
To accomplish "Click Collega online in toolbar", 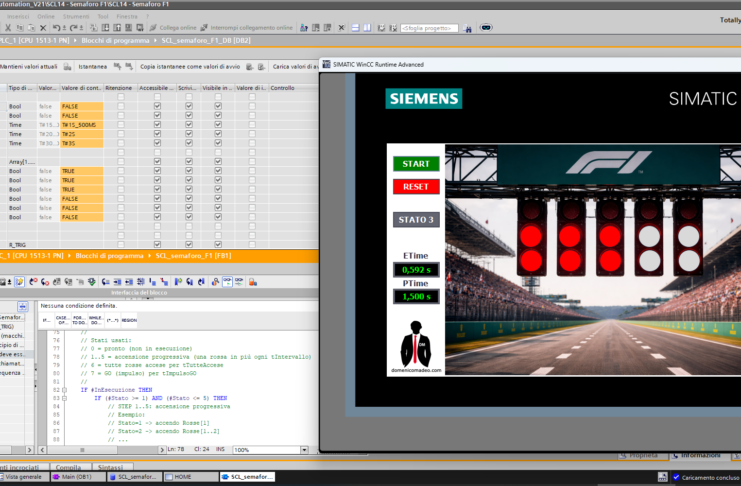I will [x=178, y=28].
